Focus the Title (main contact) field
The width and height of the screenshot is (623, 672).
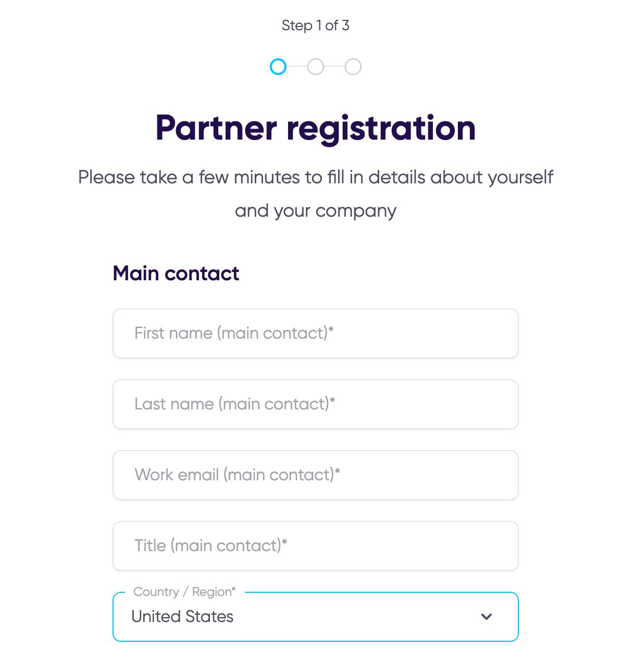click(x=316, y=546)
